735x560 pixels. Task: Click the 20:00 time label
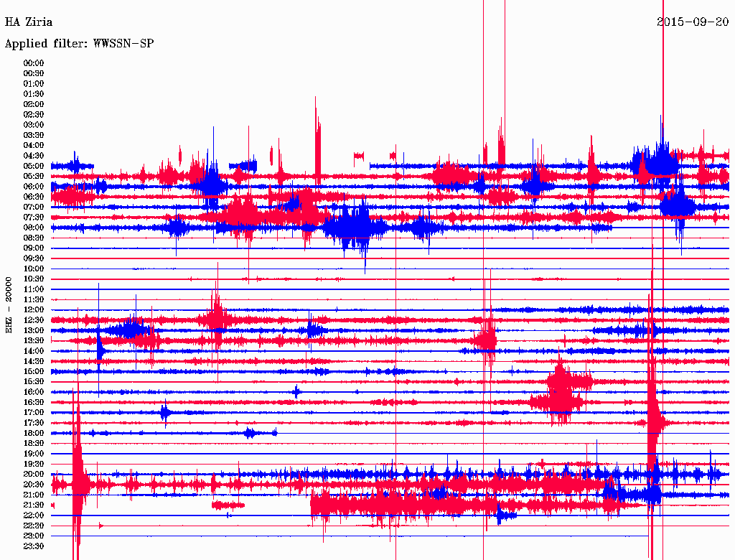34,475
